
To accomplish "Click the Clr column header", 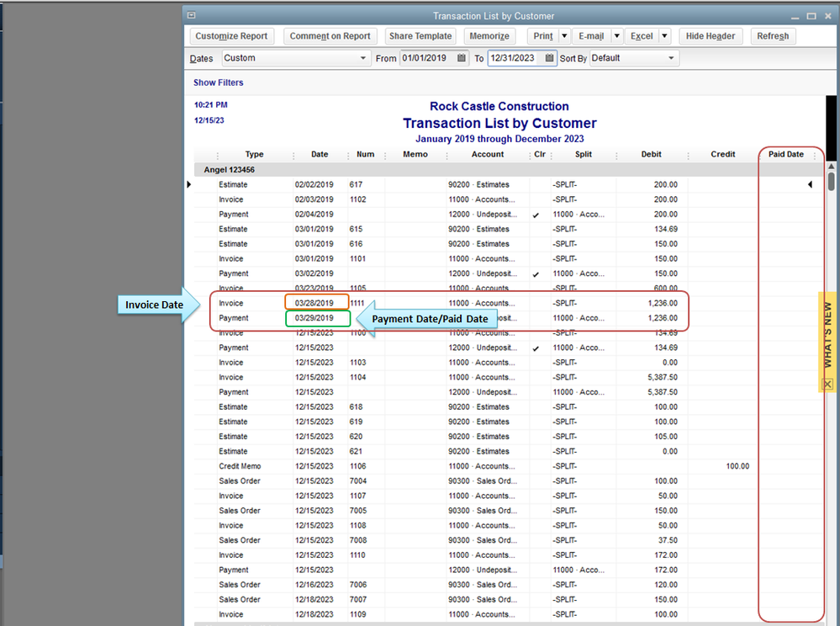I will pos(540,154).
